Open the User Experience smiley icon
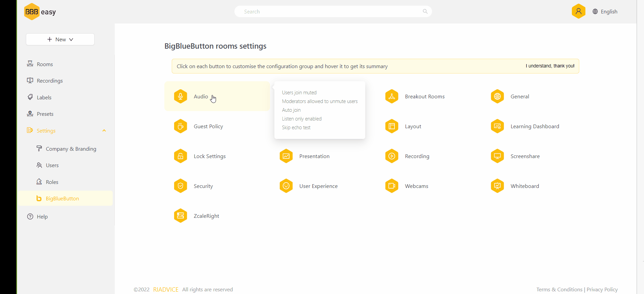This screenshot has width=644, height=294. (286, 186)
